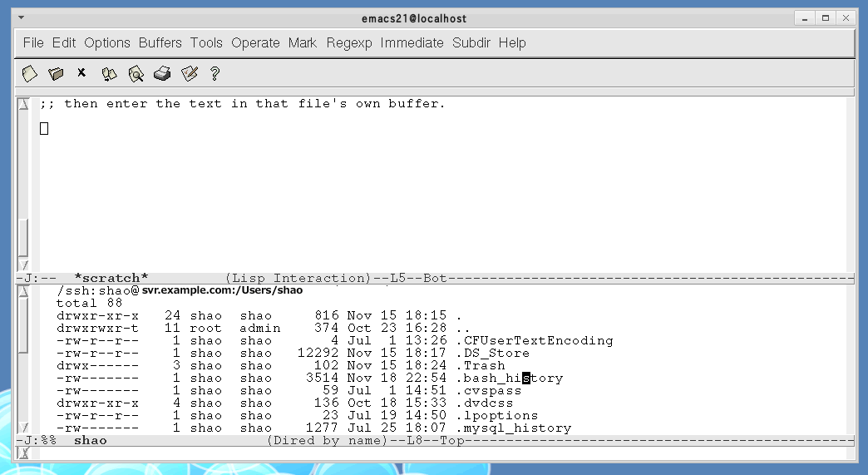Click the New file toolbar icon
This screenshot has height=475, width=868.
29,74
